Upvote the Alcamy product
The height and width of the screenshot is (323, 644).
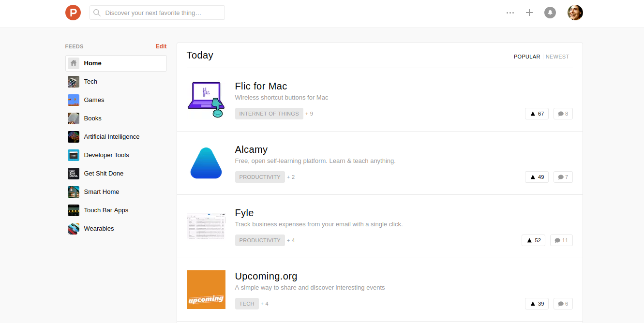pos(537,176)
